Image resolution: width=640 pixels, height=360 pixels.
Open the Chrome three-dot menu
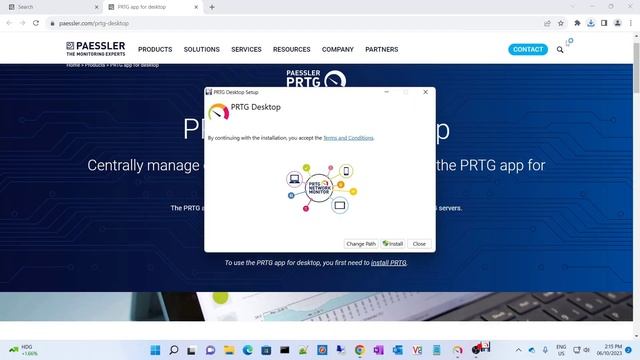(631, 23)
